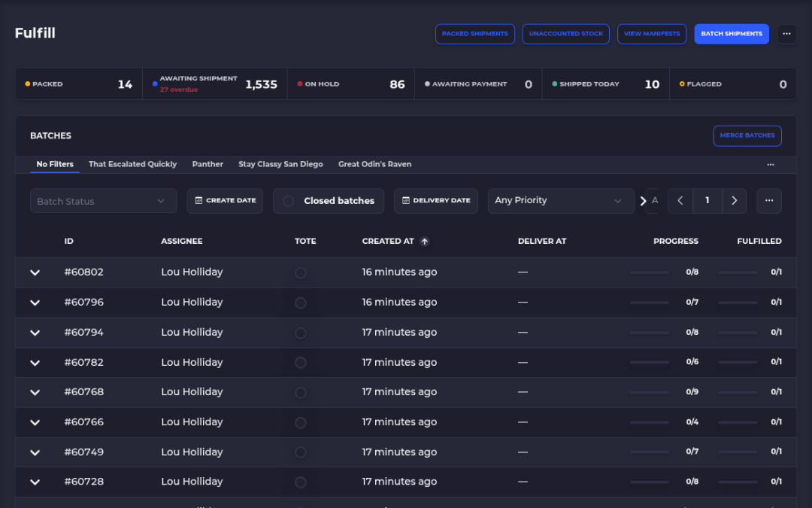Expand batch #60794 row
This screenshot has height=508, width=812.
tap(35, 333)
